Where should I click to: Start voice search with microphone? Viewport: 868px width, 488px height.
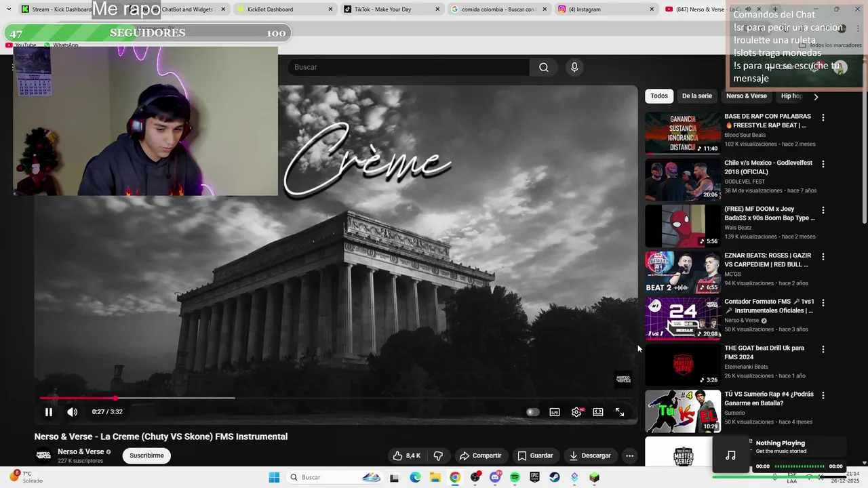(574, 67)
